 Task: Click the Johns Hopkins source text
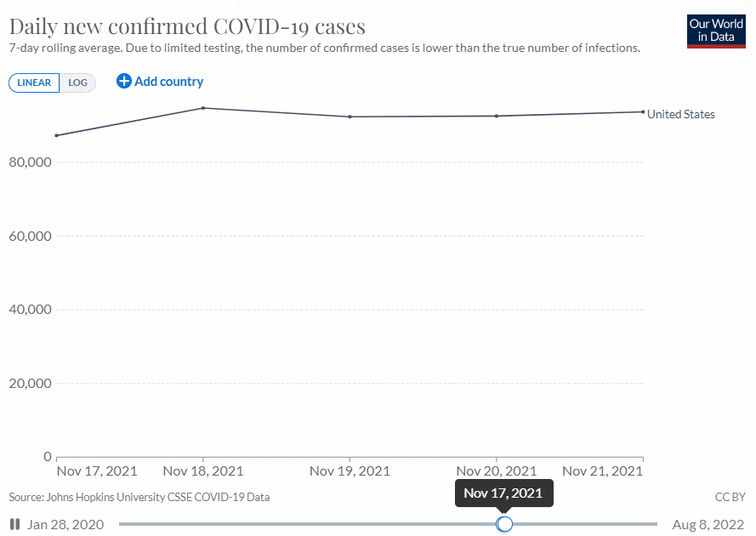tap(139, 497)
